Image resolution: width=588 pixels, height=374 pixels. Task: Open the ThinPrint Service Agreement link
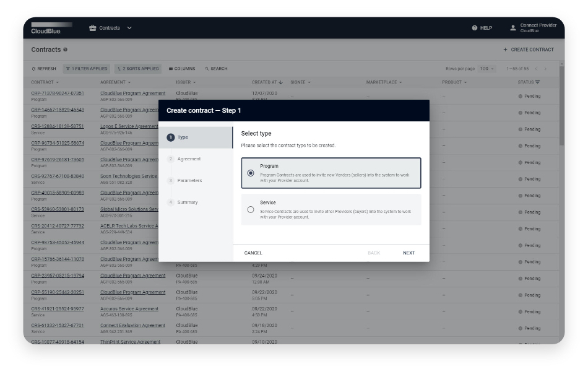[130, 342]
